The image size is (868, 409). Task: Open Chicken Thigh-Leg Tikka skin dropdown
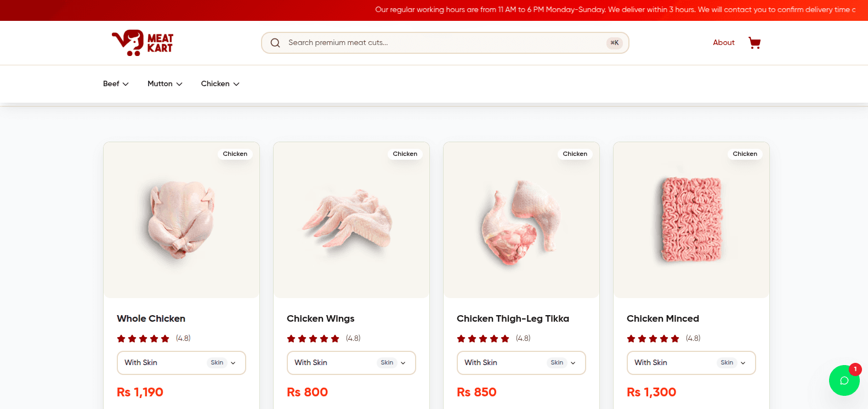(521, 363)
